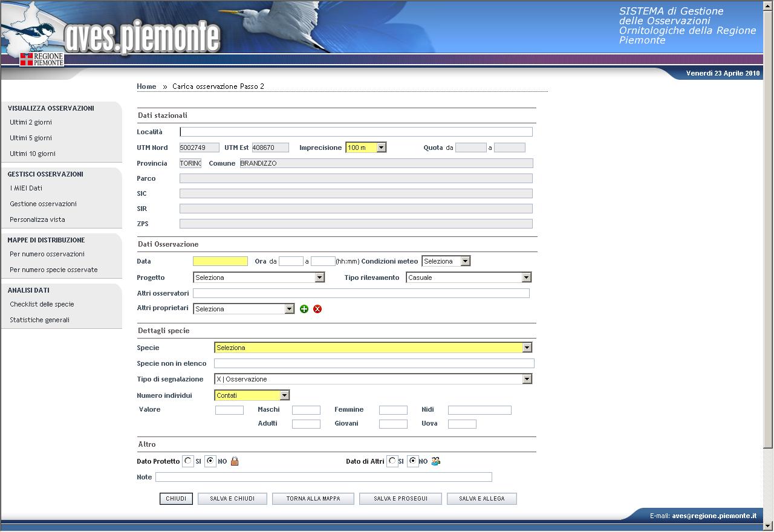
Task: Click the Adulti input field
Action: pyautogui.click(x=306, y=424)
